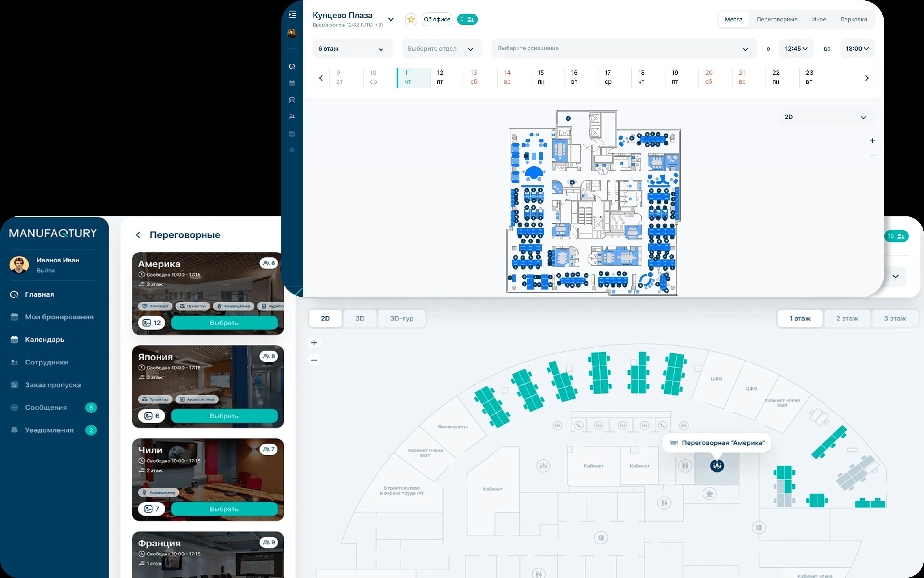This screenshot has width=924, height=578.
Task: Open the Выберите оснащение dropdown
Action: click(624, 49)
